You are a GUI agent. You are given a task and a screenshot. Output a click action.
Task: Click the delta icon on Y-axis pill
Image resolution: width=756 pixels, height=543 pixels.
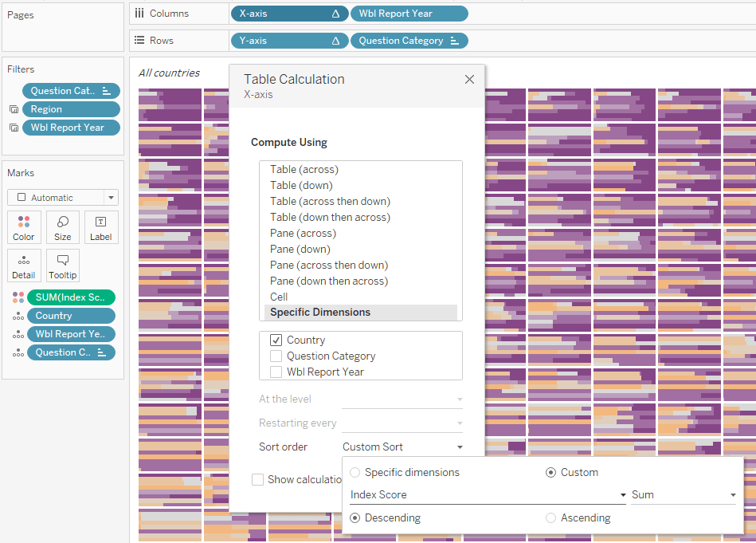(x=335, y=41)
